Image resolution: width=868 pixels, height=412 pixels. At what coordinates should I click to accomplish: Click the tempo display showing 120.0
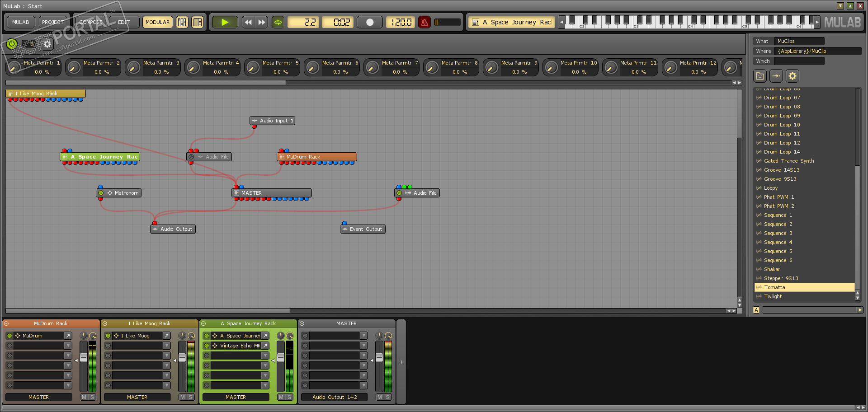coord(401,22)
